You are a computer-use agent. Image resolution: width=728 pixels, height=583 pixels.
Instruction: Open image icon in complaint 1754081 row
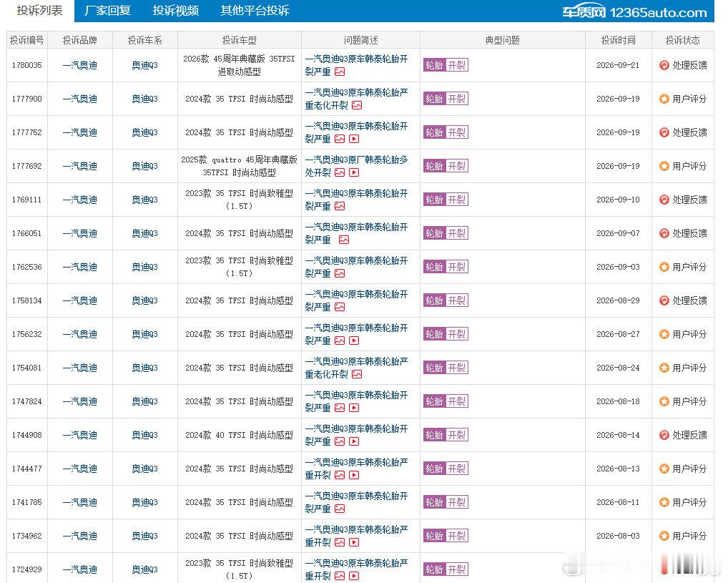pyautogui.click(x=357, y=374)
